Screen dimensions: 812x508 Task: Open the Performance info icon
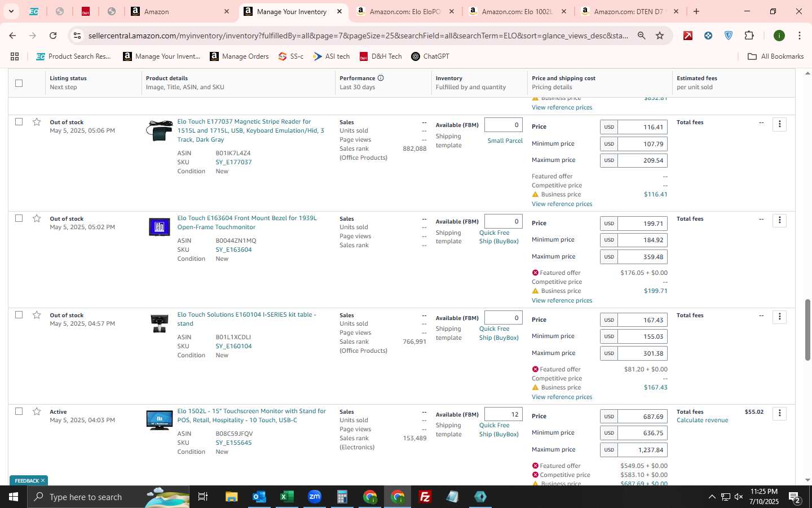(x=381, y=78)
